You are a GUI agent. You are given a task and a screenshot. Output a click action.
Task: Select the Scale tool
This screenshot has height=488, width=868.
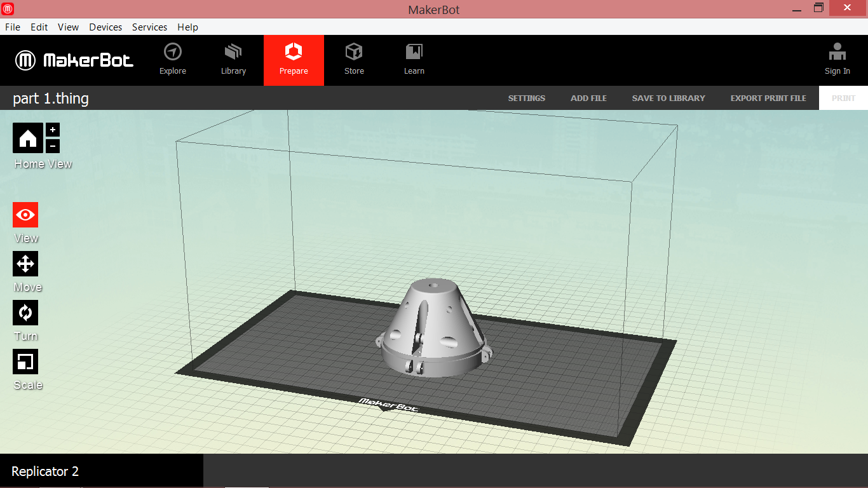[25, 362]
